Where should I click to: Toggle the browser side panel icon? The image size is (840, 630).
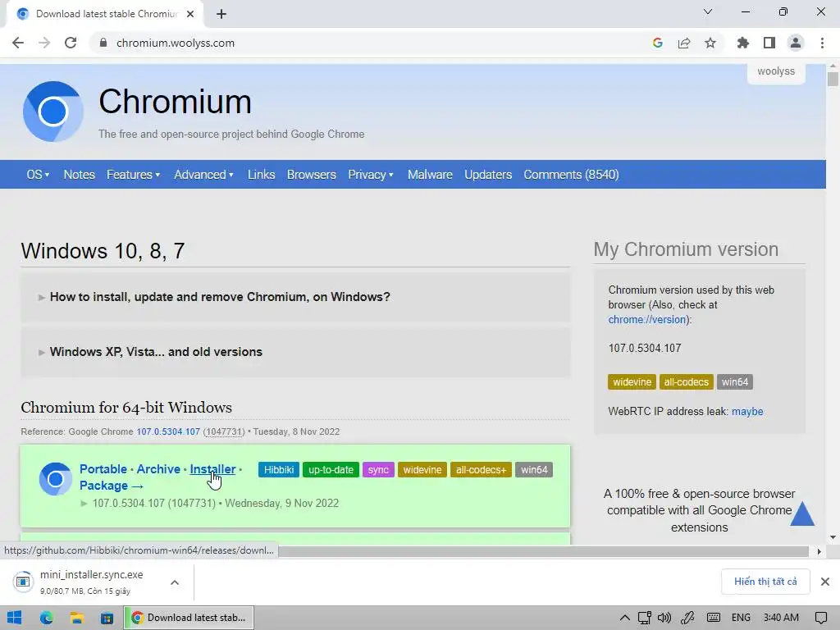click(769, 43)
